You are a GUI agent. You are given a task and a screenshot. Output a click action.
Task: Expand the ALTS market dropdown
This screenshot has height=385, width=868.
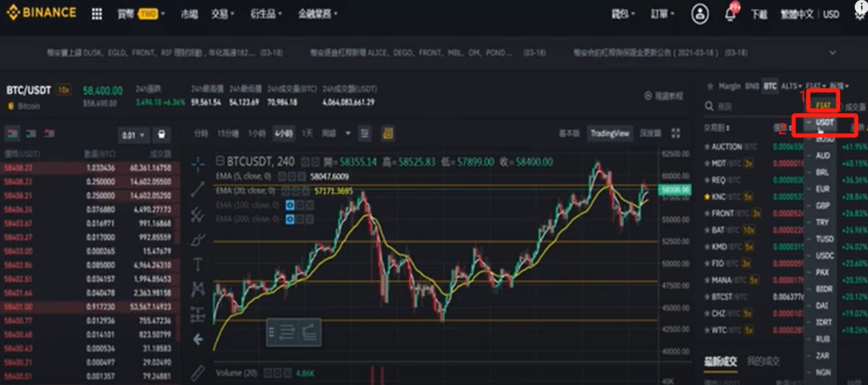[x=790, y=86]
